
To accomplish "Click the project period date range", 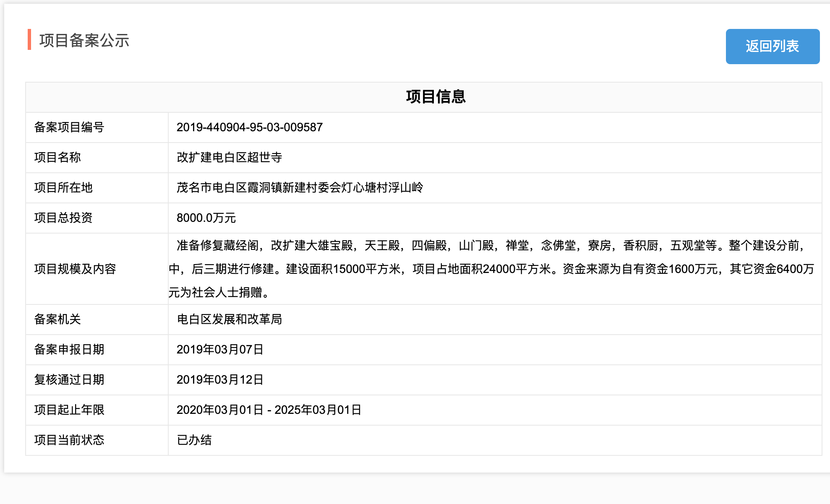I will pyautogui.click(x=269, y=410).
